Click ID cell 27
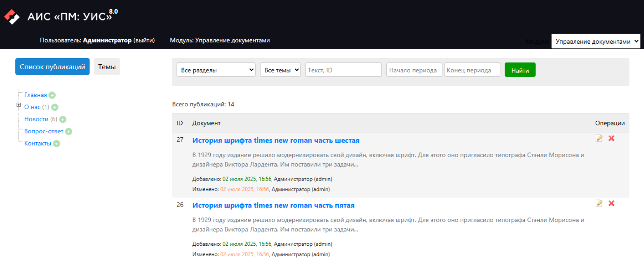 click(180, 140)
